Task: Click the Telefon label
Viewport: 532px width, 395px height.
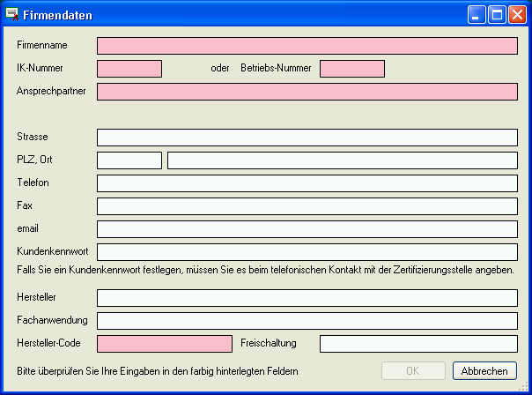Action: [33, 183]
